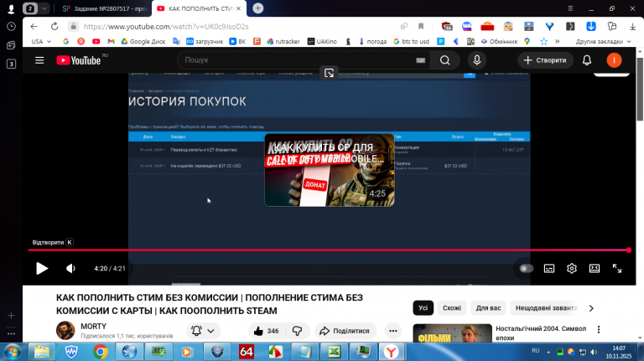
Task: Select the Для вас filter chip
Action: [x=488, y=307]
